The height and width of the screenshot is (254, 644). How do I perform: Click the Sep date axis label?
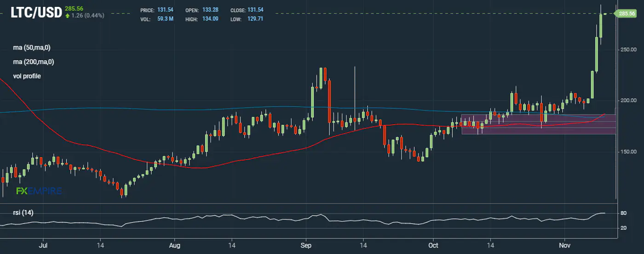[306, 246]
